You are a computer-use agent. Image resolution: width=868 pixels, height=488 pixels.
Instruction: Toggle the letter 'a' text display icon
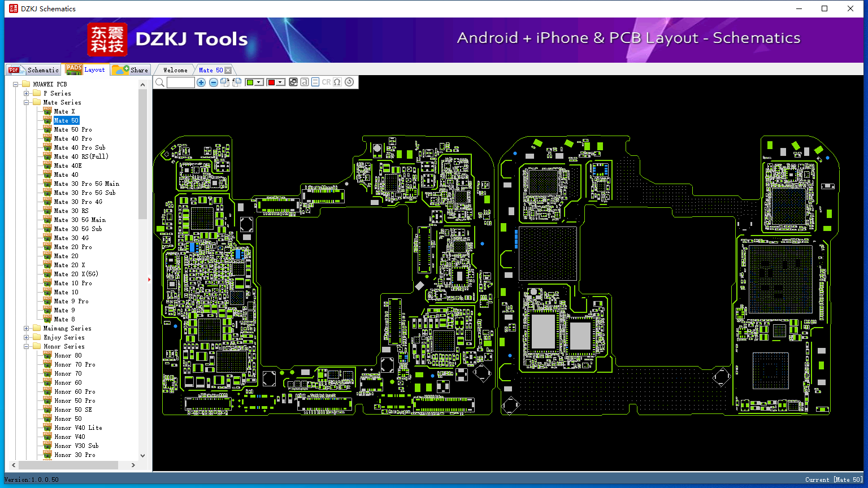tap(305, 82)
